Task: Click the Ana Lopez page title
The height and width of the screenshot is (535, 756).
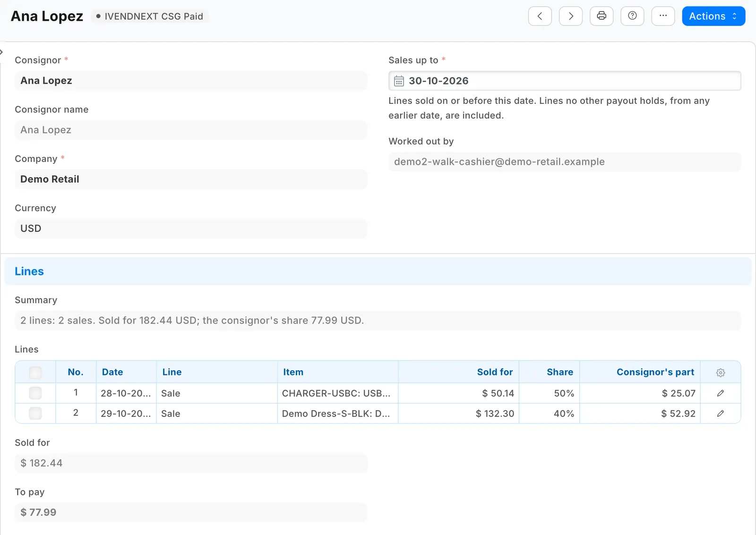Action: [x=47, y=16]
